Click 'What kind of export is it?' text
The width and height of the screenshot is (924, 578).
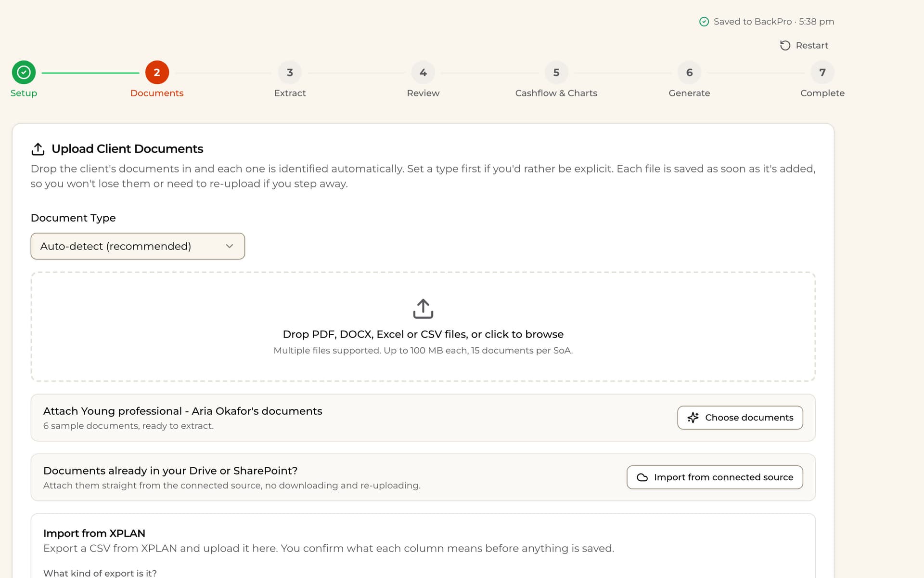click(100, 573)
